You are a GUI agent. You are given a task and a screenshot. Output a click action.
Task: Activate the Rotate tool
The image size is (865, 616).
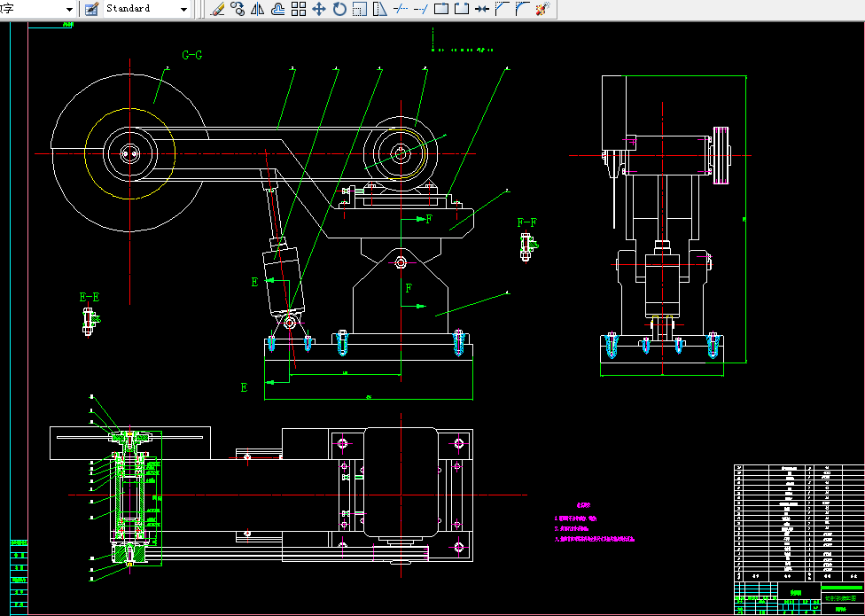[x=339, y=9]
